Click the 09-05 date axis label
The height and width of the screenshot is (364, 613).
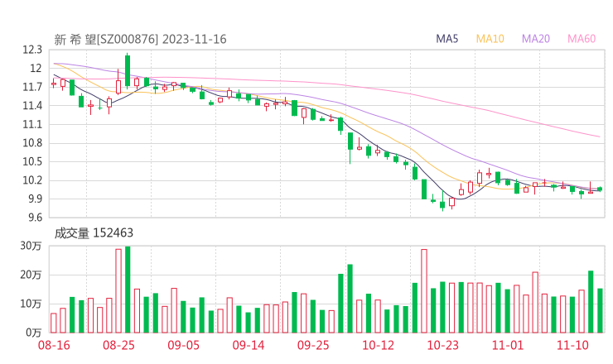coord(183,345)
